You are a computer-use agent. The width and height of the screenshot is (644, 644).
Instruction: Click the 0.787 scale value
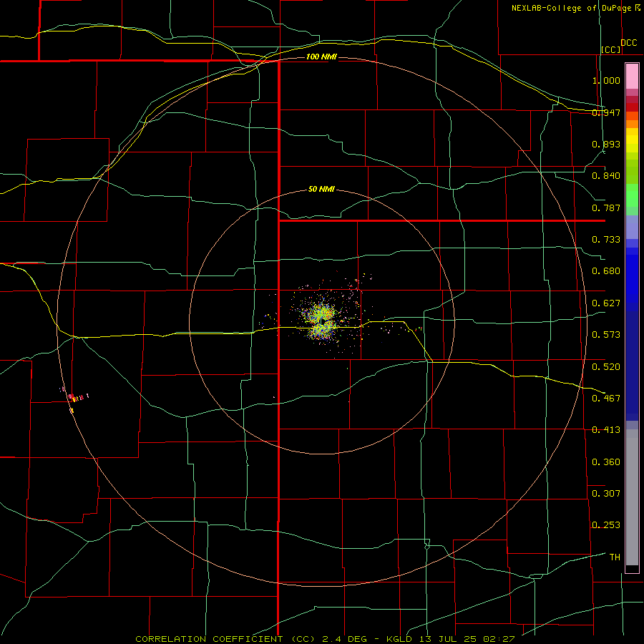coord(606,208)
